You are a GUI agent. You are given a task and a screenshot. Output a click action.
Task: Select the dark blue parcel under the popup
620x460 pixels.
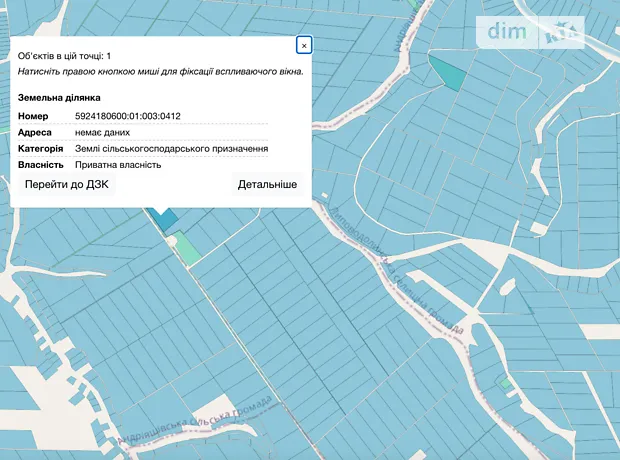click(x=164, y=217)
